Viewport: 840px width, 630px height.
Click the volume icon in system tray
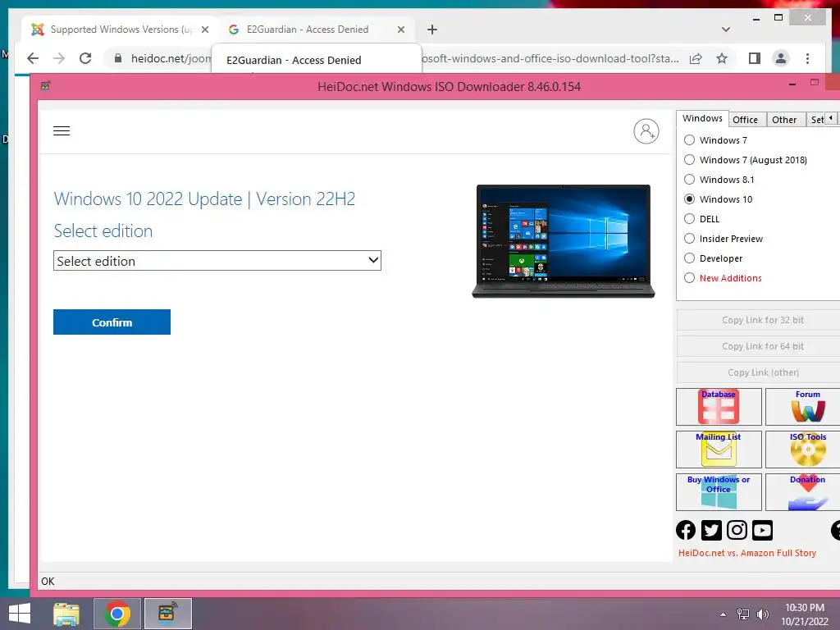tap(763, 614)
